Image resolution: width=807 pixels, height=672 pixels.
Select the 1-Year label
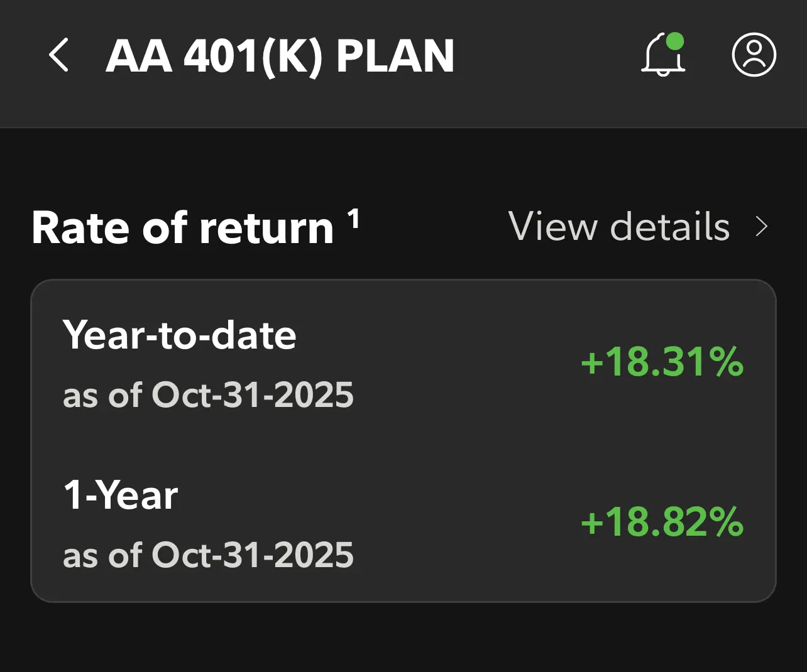[121, 496]
